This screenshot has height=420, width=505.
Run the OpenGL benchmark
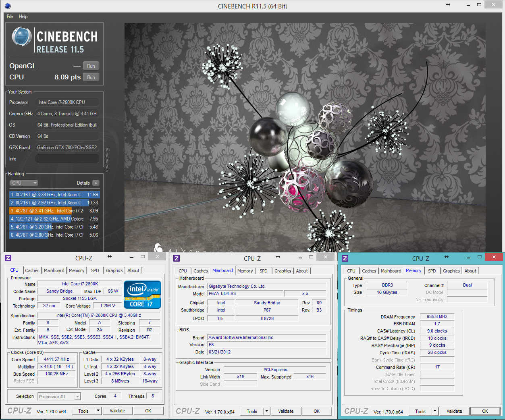(x=91, y=66)
